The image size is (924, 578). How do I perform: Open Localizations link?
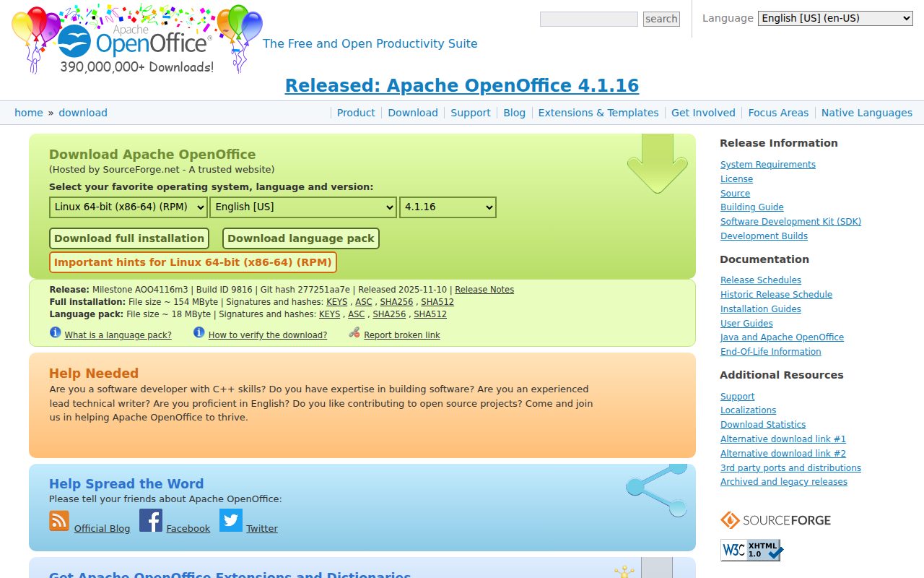pos(748,410)
